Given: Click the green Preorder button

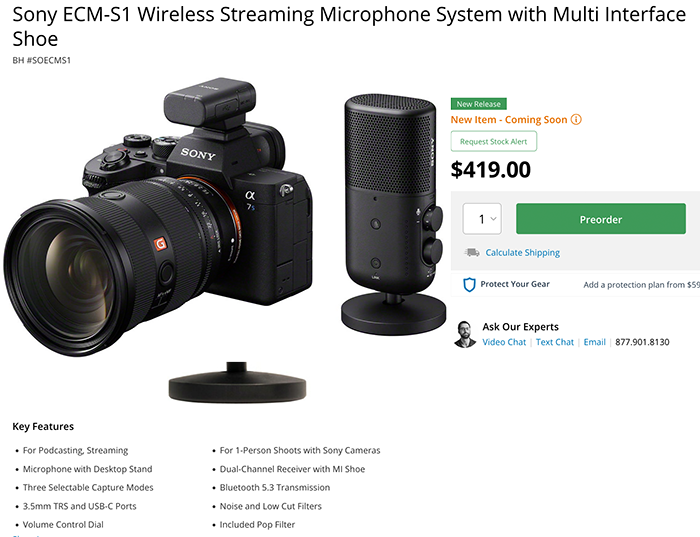Looking at the screenshot, I should pos(600,219).
